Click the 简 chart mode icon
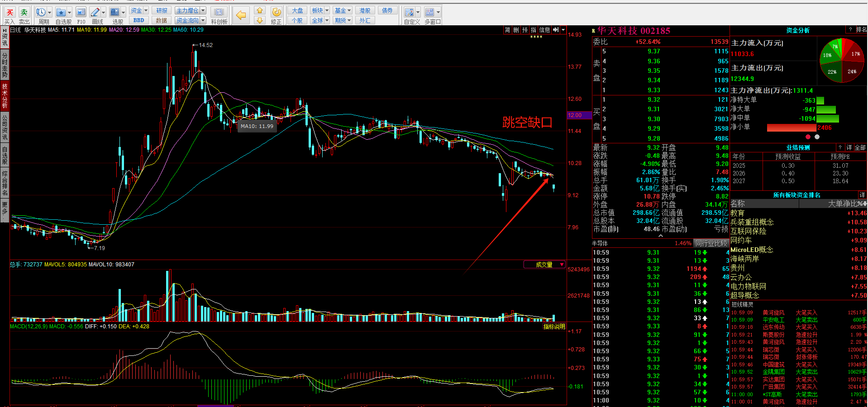Image resolution: width=868 pixels, height=407 pixels. coord(507,30)
